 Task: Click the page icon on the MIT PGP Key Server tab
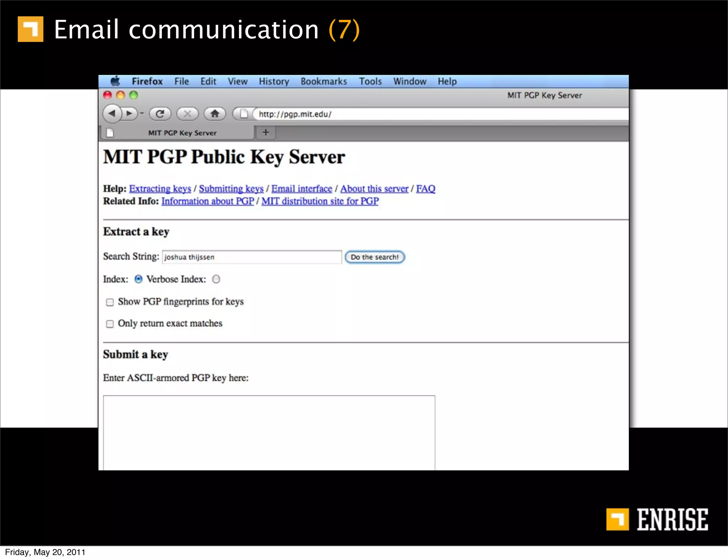click(110, 133)
